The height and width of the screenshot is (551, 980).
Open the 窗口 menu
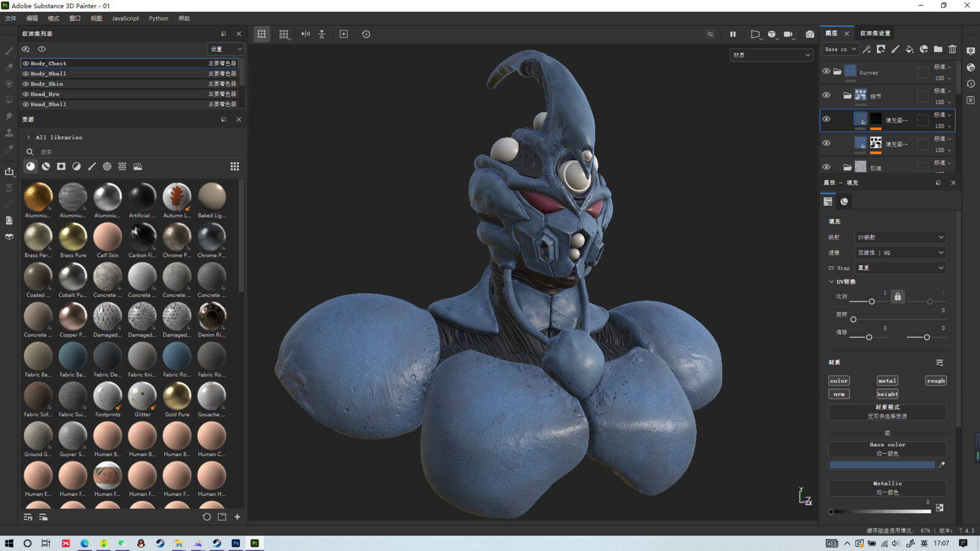tap(75, 18)
